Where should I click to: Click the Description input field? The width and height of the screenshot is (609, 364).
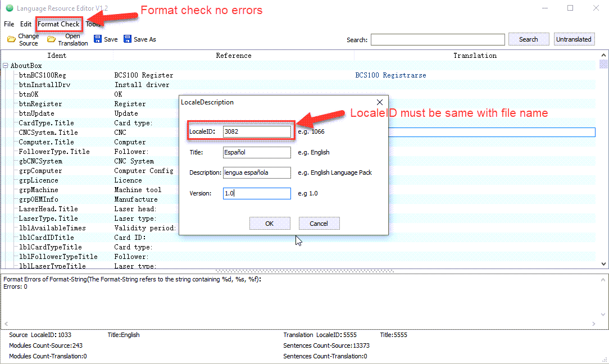point(257,172)
